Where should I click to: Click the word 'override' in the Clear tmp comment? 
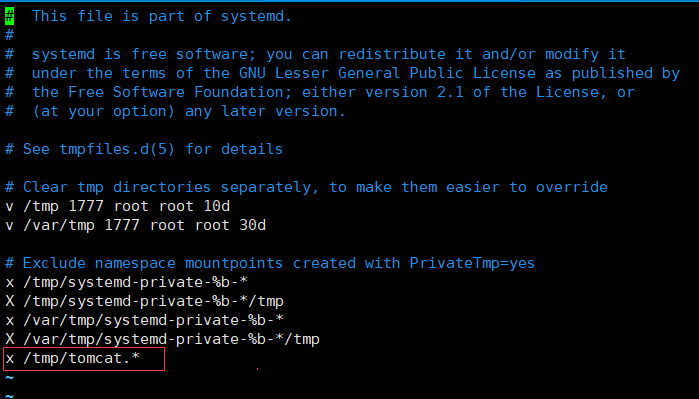point(572,187)
